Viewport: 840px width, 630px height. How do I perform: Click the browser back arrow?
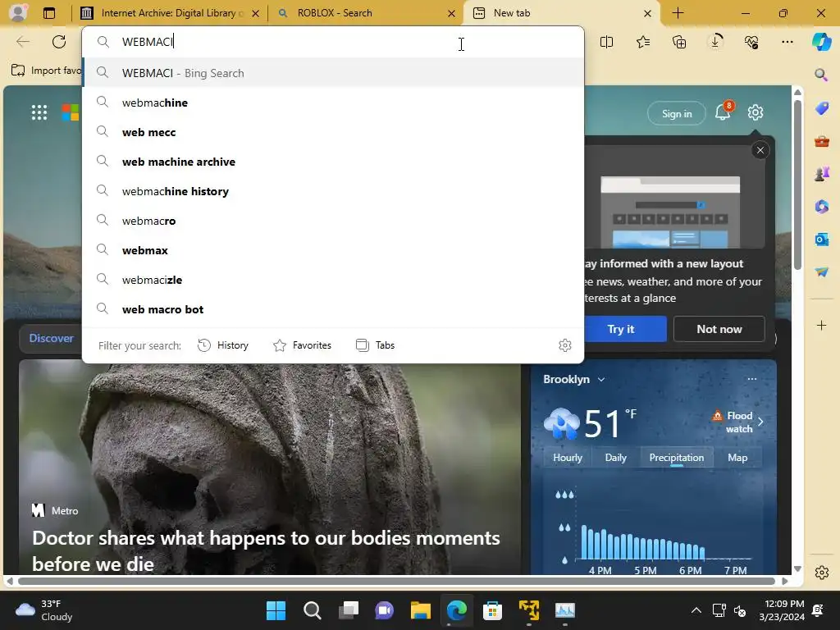click(22, 42)
